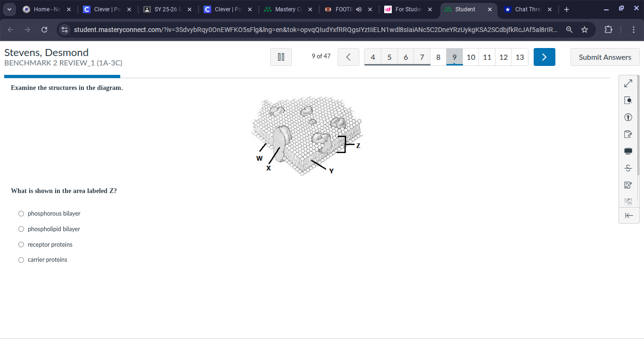Viewport: 644px width, 339px height.
Task: Close the For Studen tab
Action: (x=430, y=9)
